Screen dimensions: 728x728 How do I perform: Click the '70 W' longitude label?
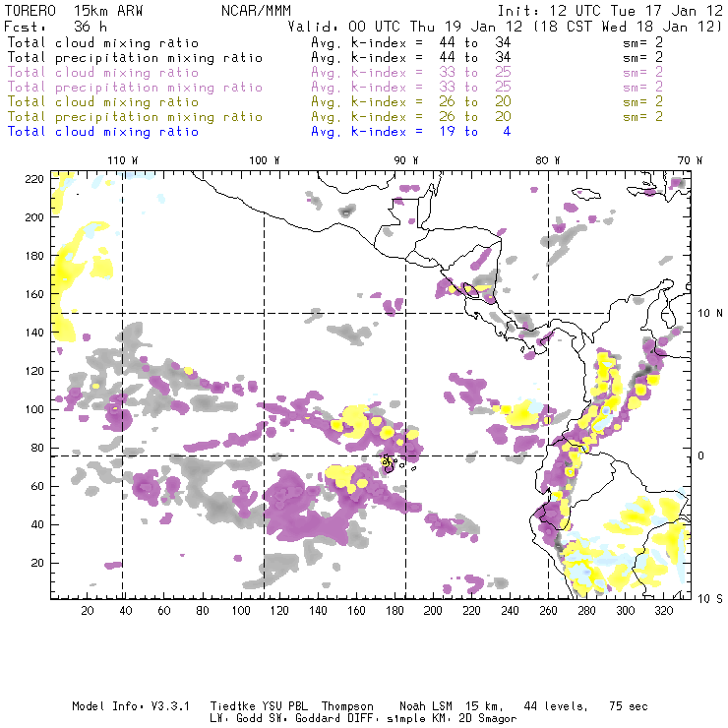click(690, 160)
